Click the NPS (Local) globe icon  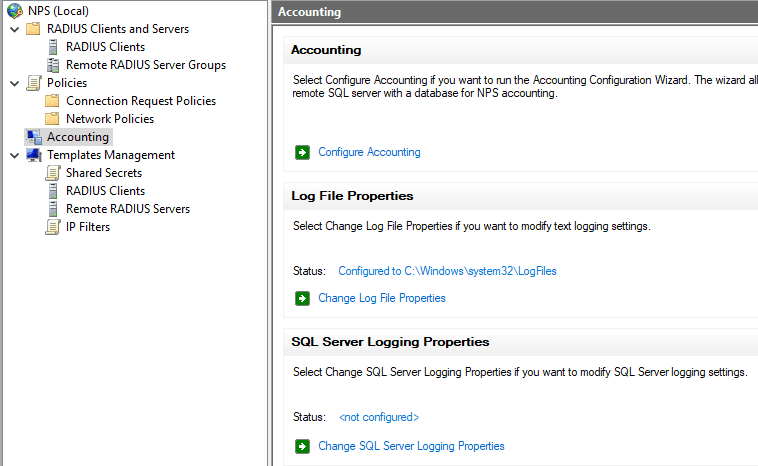(13, 11)
